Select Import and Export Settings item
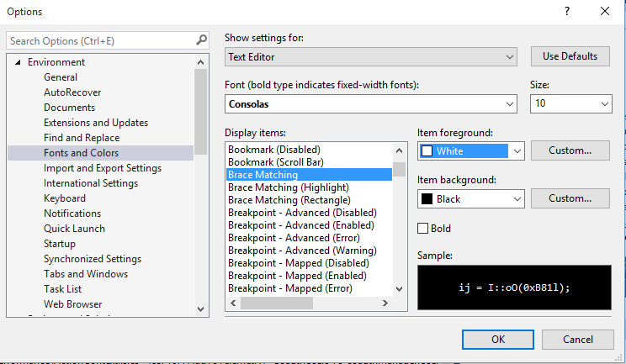 tap(103, 168)
